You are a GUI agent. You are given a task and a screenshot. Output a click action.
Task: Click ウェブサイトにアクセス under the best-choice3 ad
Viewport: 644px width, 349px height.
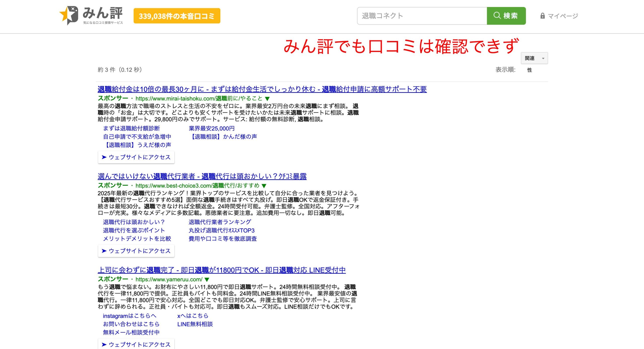point(136,251)
